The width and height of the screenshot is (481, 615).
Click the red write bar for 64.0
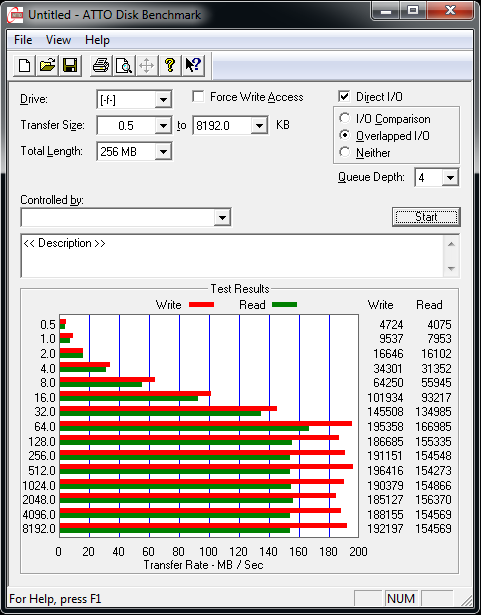point(206,424)
